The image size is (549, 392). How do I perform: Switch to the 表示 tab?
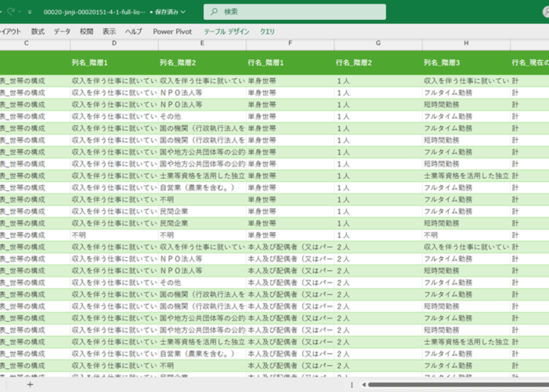tap(109, 31)
